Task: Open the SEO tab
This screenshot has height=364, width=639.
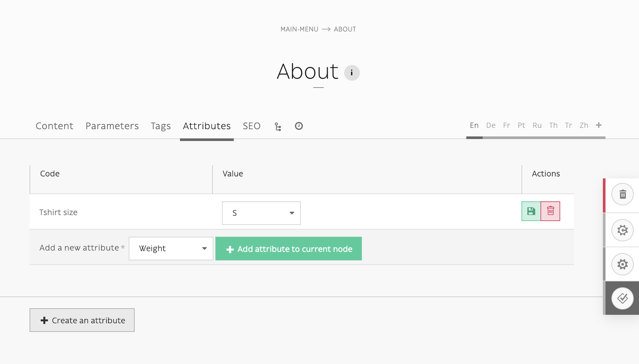Action: pyautogui.click(x=252, y=126)
